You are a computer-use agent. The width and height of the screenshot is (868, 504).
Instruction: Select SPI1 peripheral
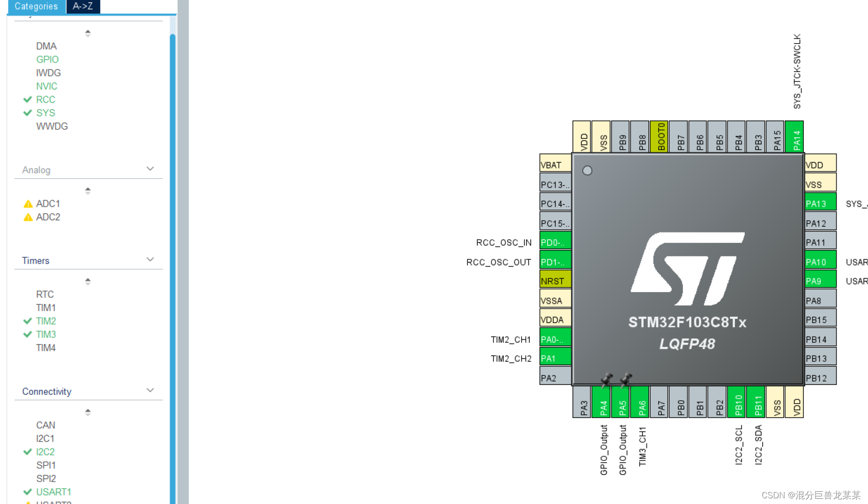point(46,465)
